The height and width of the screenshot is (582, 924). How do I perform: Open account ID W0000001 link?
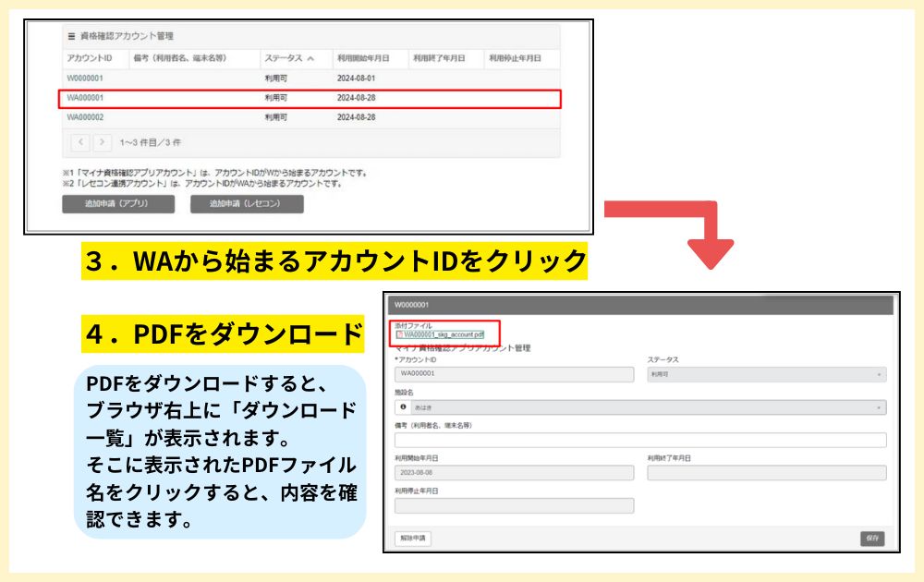coord(84,79)
